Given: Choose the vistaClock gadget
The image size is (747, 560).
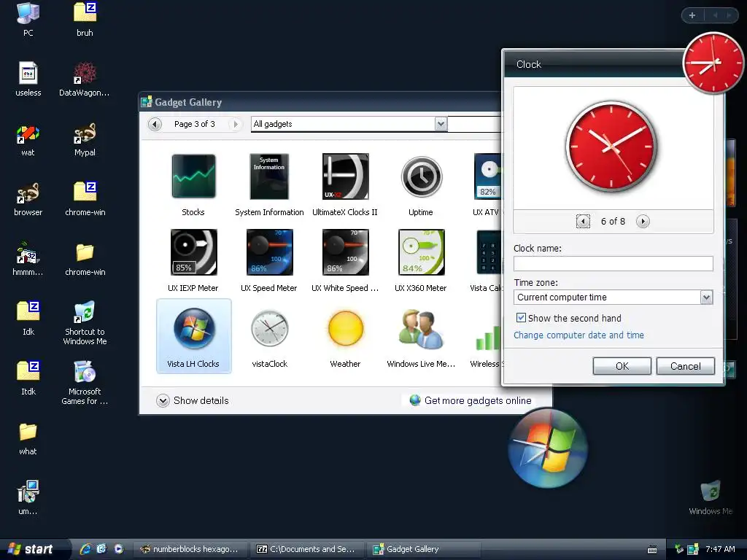Looking at the screenshot, I should click(270, 328).
